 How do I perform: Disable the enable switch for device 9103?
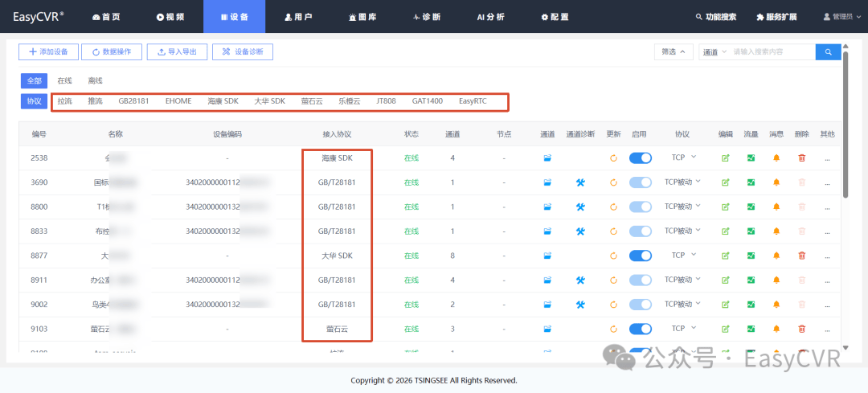(x=641, y=329)
